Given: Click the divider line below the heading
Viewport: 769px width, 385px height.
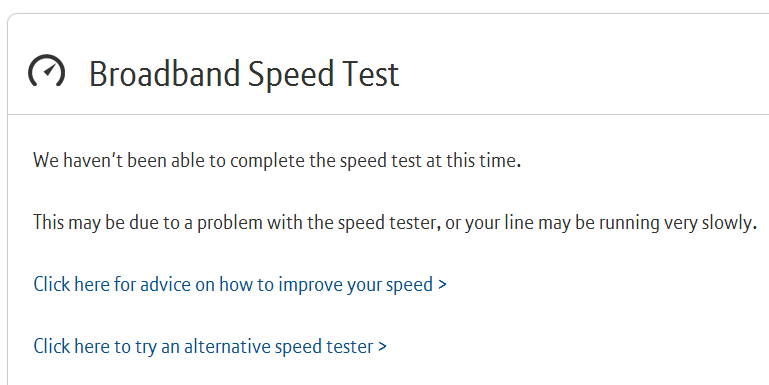Looking at the screenshot, I should [388, 114].
